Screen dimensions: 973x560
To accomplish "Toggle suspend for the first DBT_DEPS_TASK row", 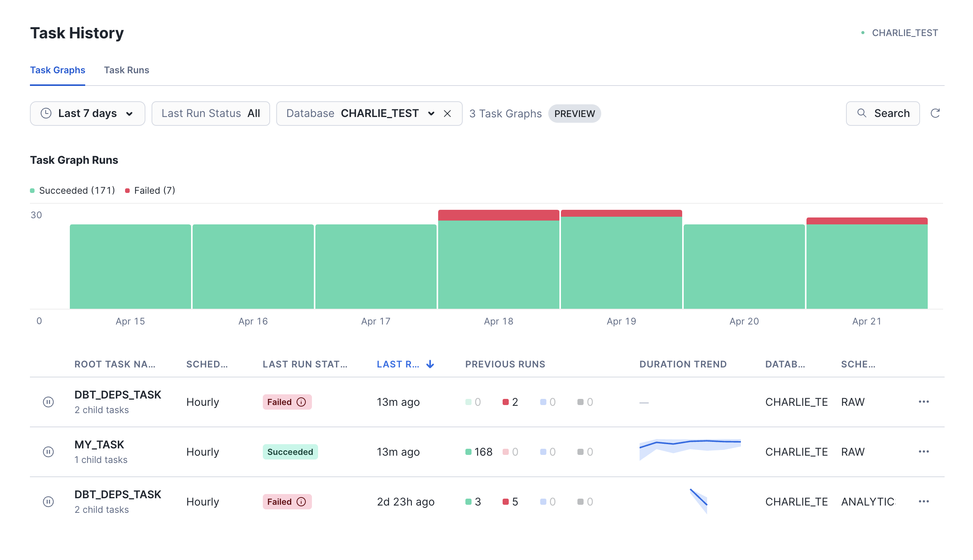I will click(48, 402).
